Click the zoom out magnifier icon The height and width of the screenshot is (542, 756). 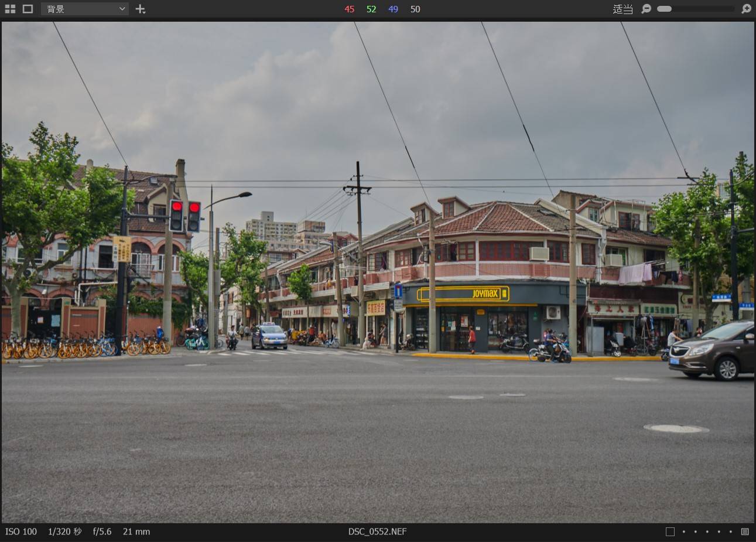coord(646,9)
